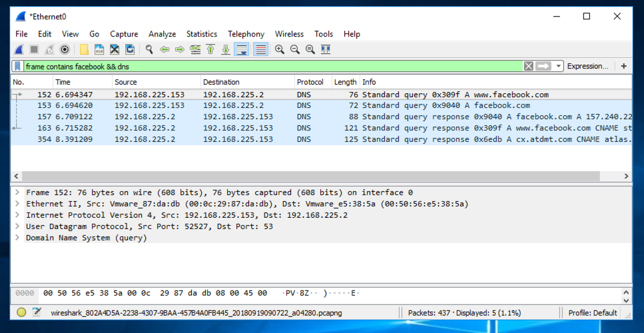Restart the current capture
Image resolution: width=644 pixels, height=333 pixels.
click(x=49, y=50)
